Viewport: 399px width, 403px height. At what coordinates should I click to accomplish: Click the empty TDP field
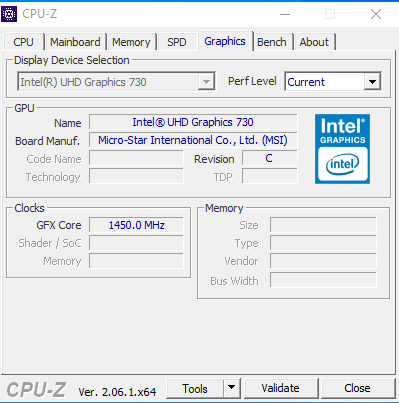tap(269, 176)
